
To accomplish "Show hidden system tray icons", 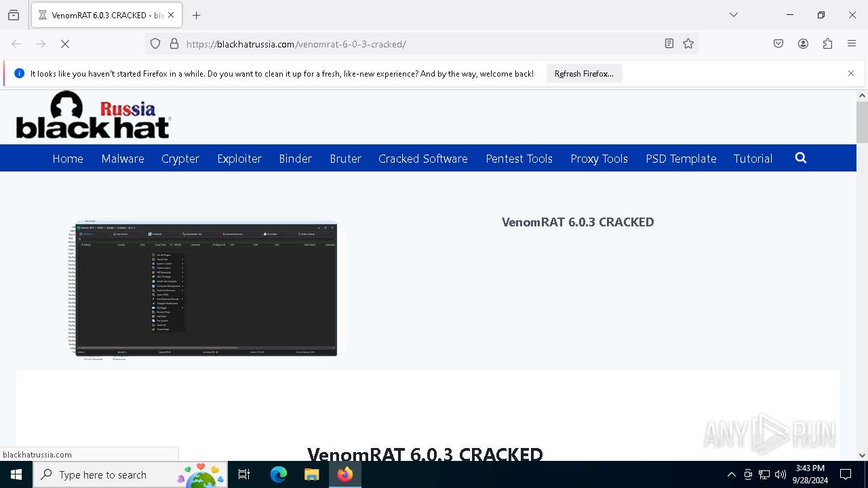I will tap(731, 474).
